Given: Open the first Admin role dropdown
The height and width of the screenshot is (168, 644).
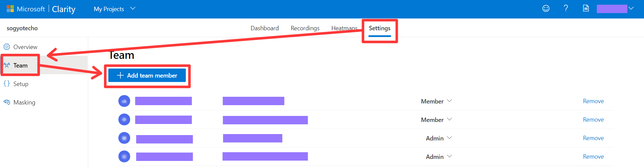Looking at the screenshot, I should (x=439, y=138).
